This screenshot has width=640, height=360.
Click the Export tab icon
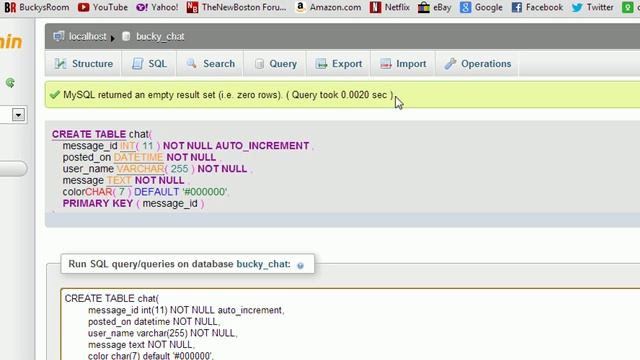tap(321, 64)
